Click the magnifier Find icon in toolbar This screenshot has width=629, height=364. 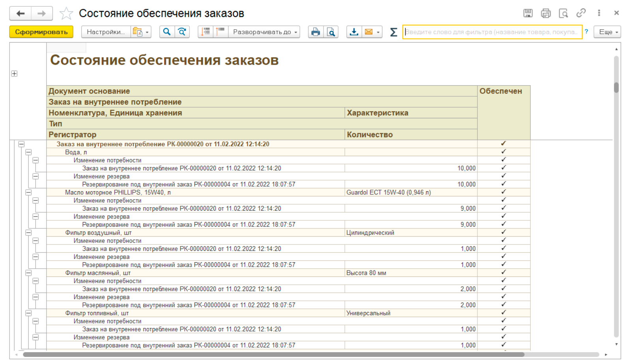[167, 32]
